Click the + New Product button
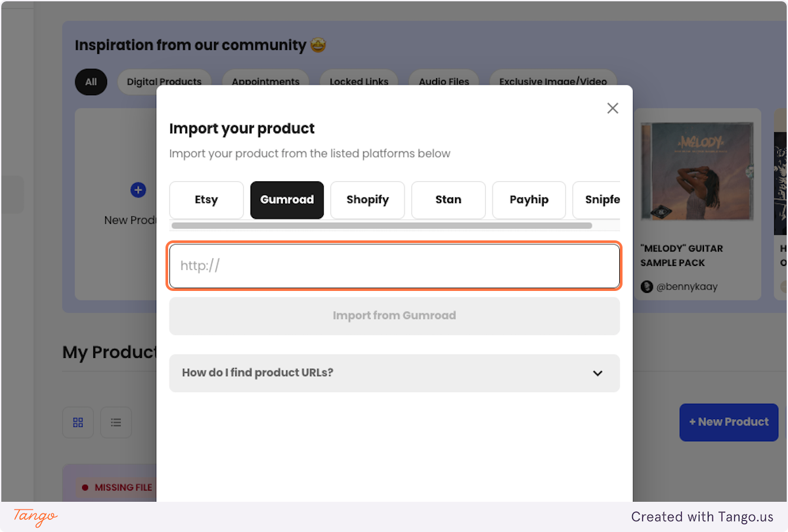Viewport: 788px width, 532px height. 729,422
